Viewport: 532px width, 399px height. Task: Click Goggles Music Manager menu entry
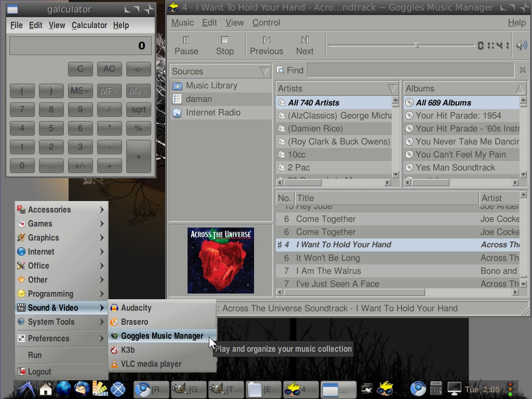162,336
